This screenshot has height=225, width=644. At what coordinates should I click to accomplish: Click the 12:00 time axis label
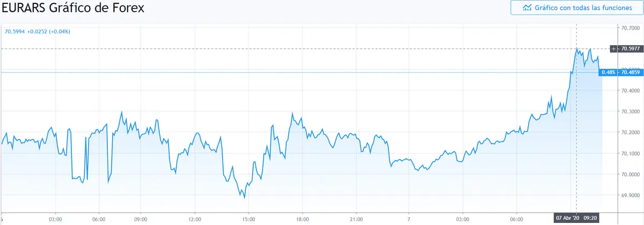click(x=195, y=219)
